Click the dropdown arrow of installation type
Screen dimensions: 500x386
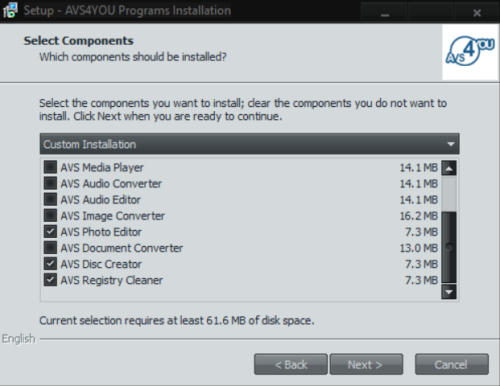451,144
